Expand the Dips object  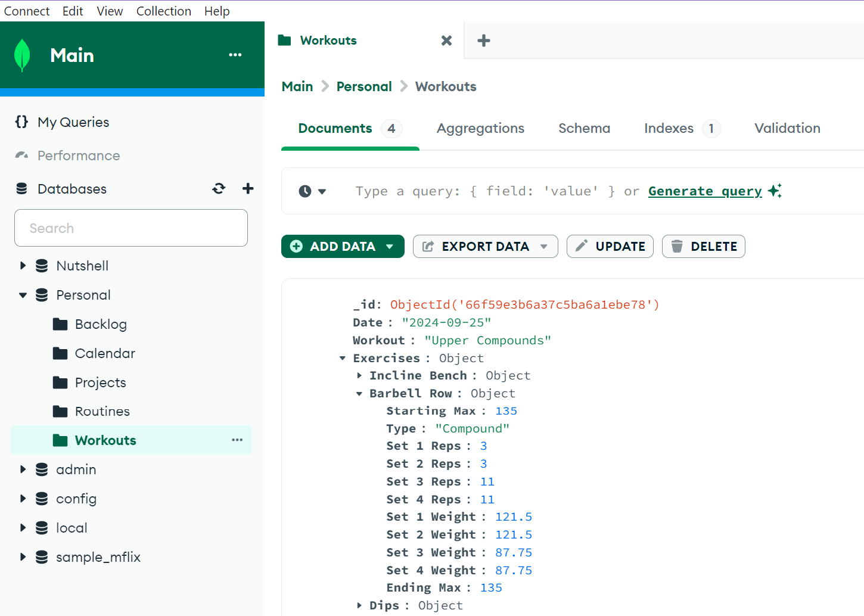[359, 605]
